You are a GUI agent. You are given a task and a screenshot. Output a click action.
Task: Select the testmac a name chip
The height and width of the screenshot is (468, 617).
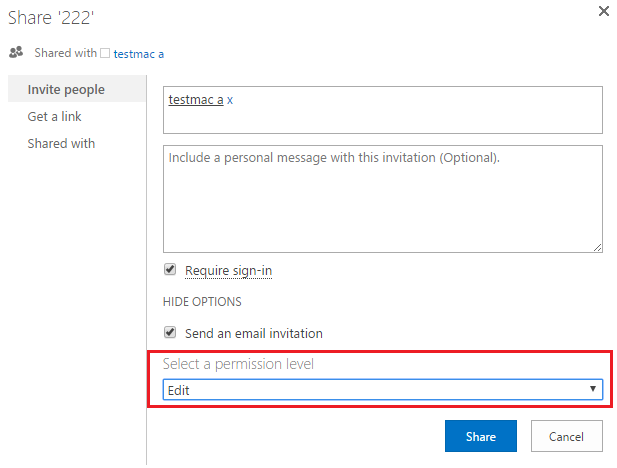pos(195,100)
